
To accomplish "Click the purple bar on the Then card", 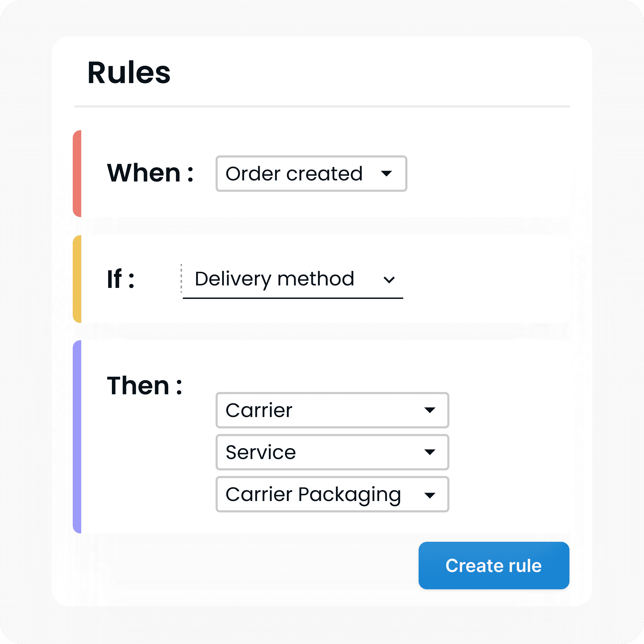I will pos(77,437).
